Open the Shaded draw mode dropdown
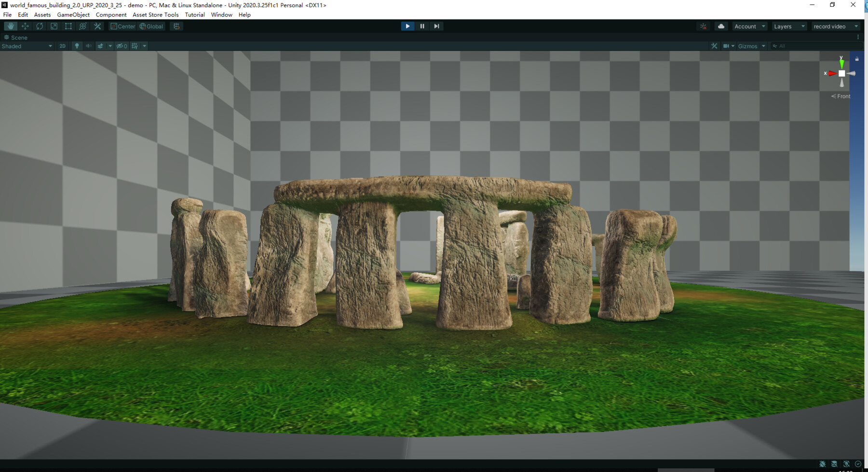 [x=27, y=46]
